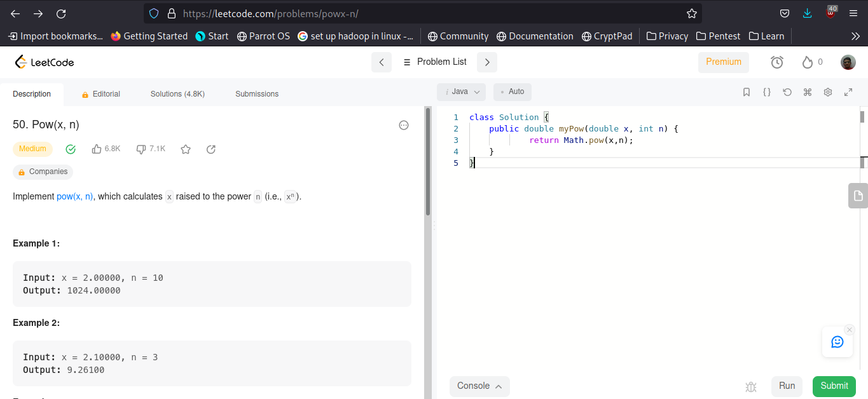Open the Firefox hamburger menu
Viewport: 868px width, 399px height.
tap(853, 13)
